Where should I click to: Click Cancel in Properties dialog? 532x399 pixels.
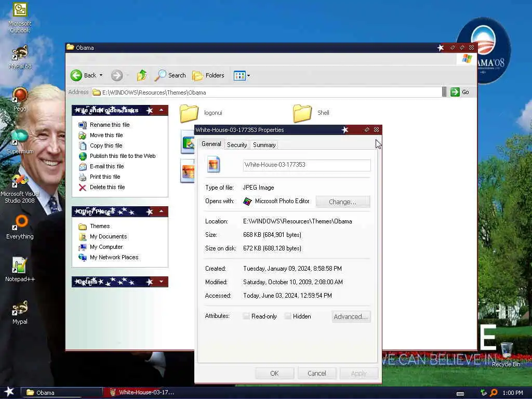(317, 374)
